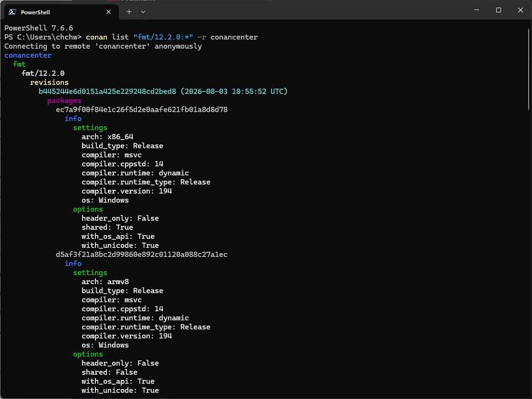This screenshot has height=399, width=532.
Task: Maximize the terminal window
Action: click(499, 10)
